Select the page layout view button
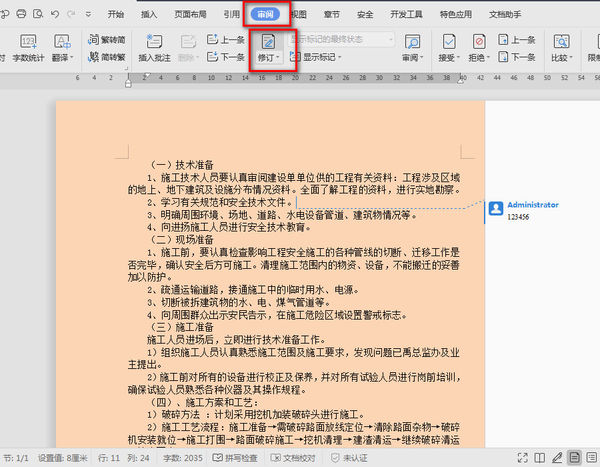Image resolution: width=600 pixels, height=467 pixels. click(x=574, y=457)
